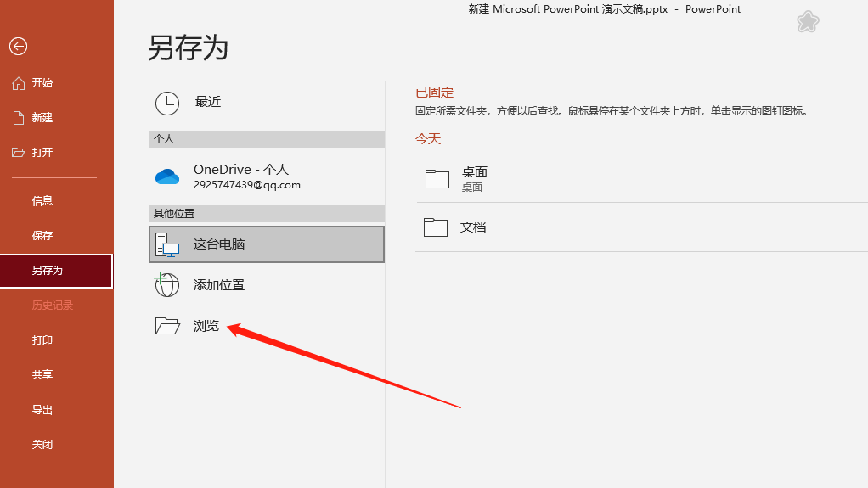This screenshot has width=868, height=488.
Task: Click the OneDrive cloud icon
Action: [x=167, y=177]
